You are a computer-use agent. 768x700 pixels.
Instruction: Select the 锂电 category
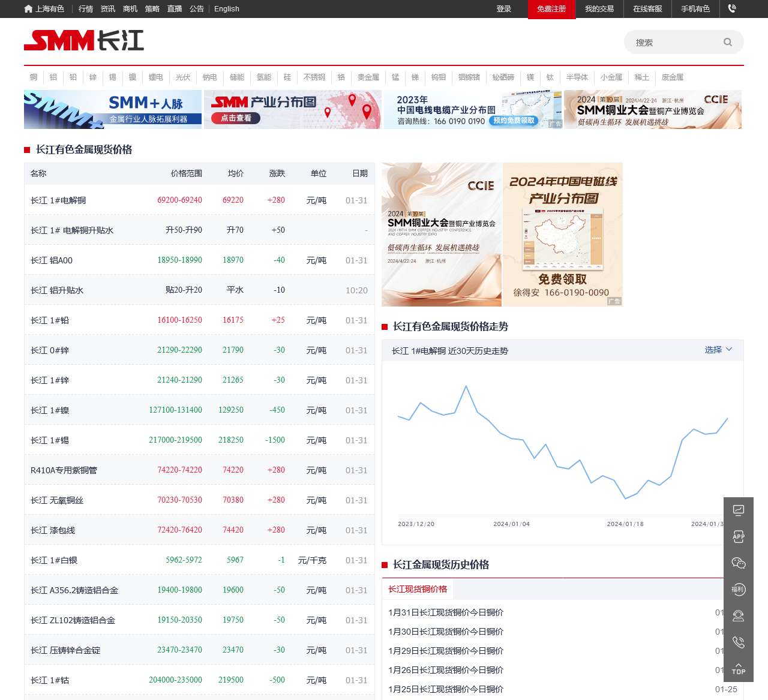[x=156, y=77]
